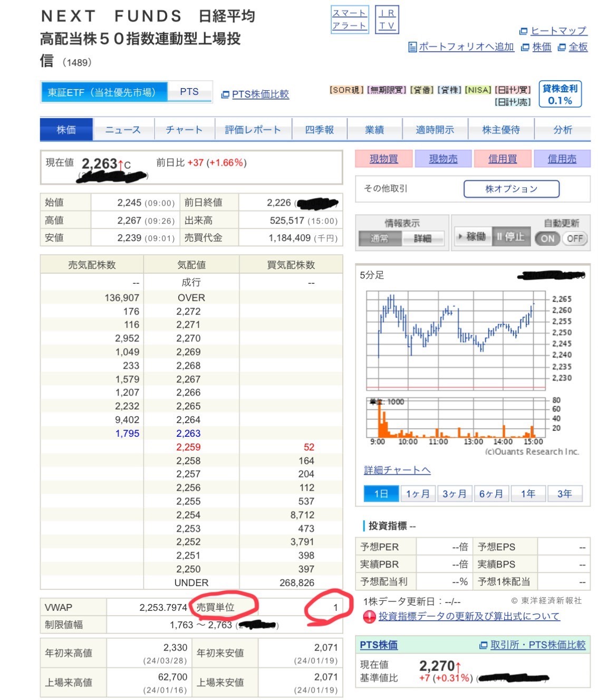Click the 信用売 order button
Viewport: 598px width, 700px height.
coord(562,159)
